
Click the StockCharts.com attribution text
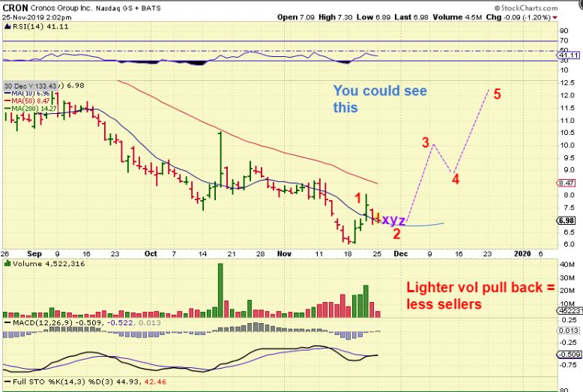point(526,7)
